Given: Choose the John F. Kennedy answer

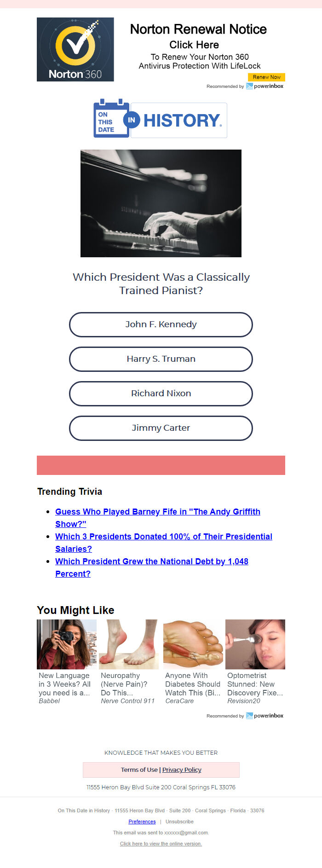Looking at the screenshot, I should click(161, 324).
